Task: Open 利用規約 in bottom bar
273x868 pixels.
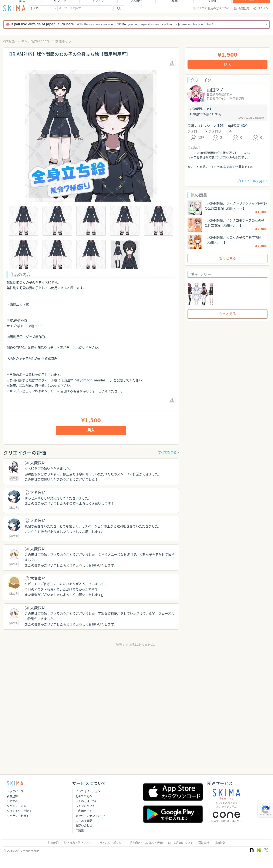Action: coord(53,843)
